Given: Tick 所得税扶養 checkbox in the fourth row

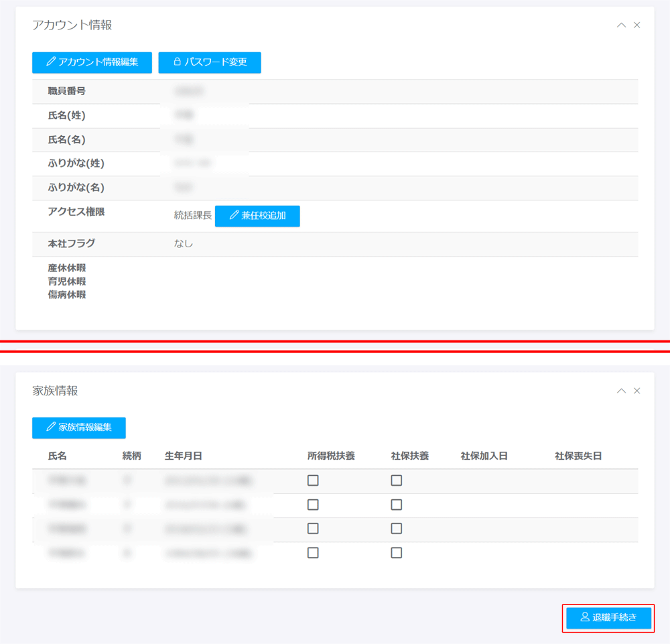Looking at the screenshot, I should click(x=313, y=553).
